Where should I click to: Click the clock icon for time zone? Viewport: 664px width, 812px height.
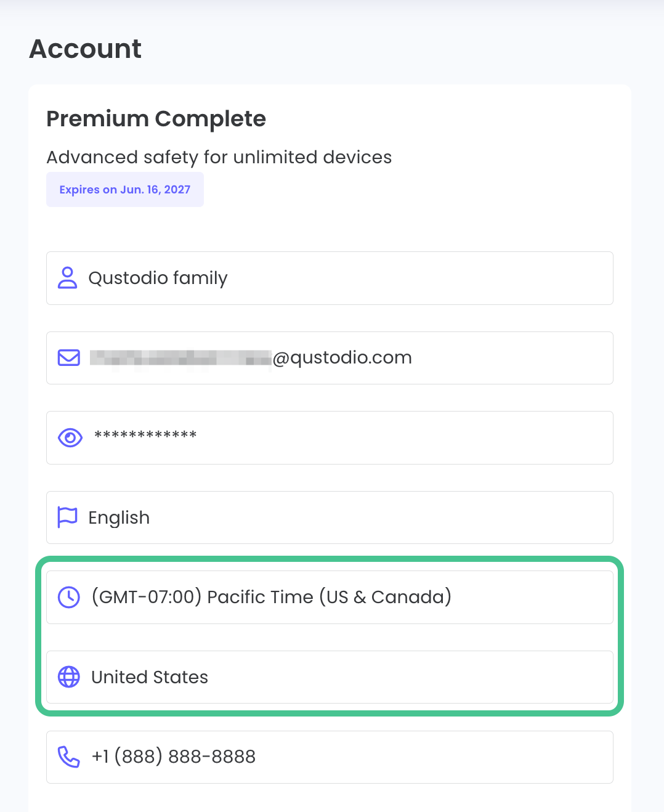pyautogui.click(x=68, y=596)
